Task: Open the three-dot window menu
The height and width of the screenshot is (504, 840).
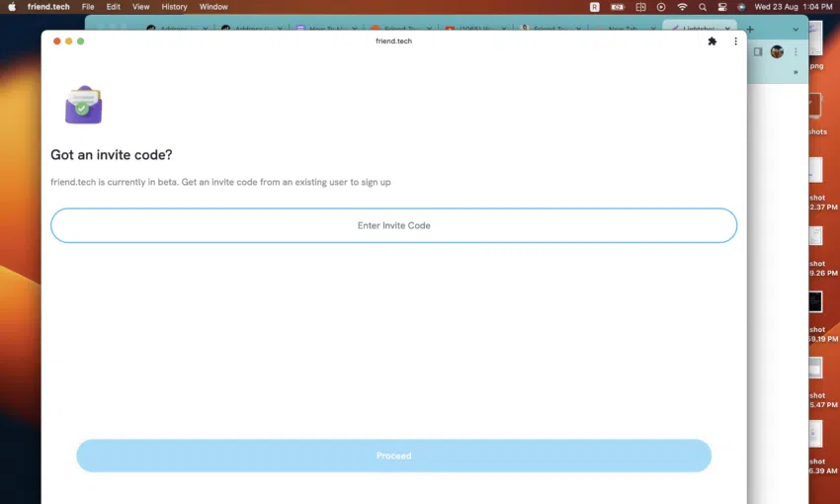Action: point(735,42)
